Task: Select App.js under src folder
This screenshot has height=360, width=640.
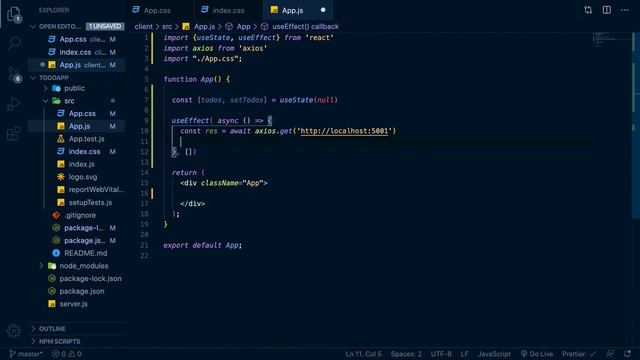Action: (x=76, y=126)
